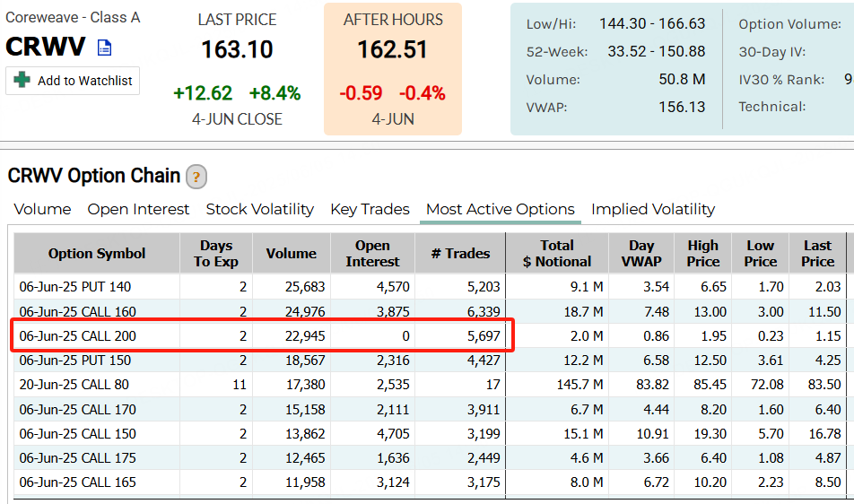Open the 20-Jun-25 CALL 80 option
The width and height of the screenshot is (854, 504).
click(x=74, y=385)
